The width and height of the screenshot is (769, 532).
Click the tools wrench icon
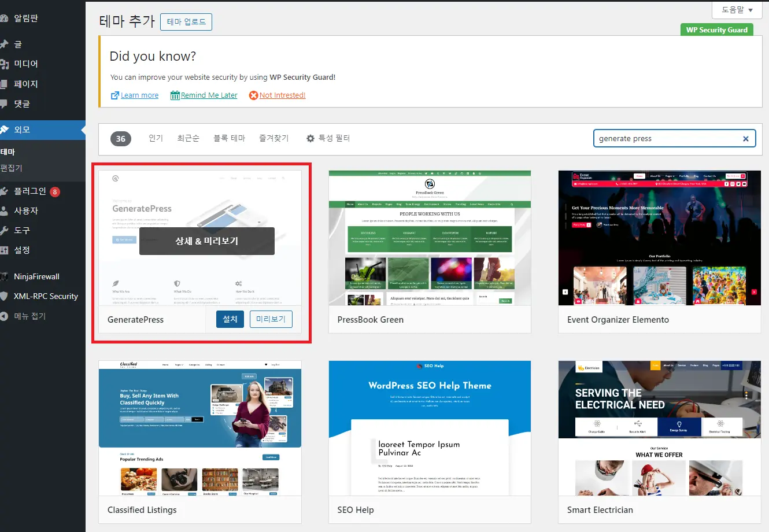[x=4, y=230]
